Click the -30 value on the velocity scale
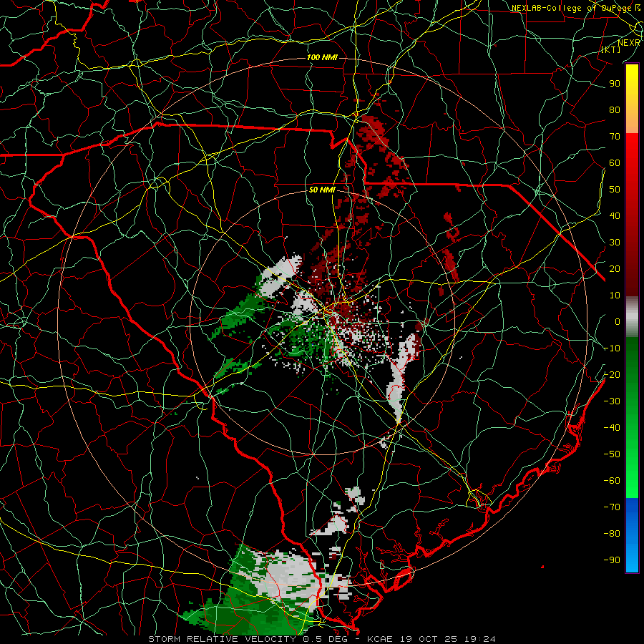 (x=612, y=401)
